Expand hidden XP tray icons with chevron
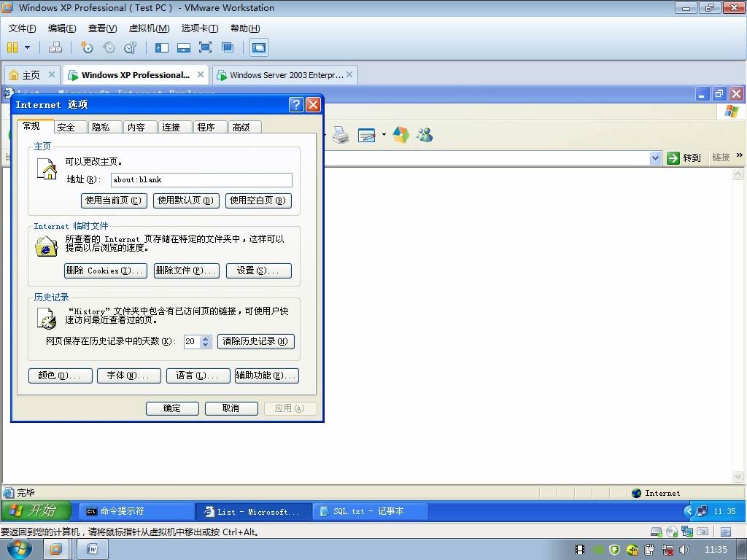 [x=689, y=511]
